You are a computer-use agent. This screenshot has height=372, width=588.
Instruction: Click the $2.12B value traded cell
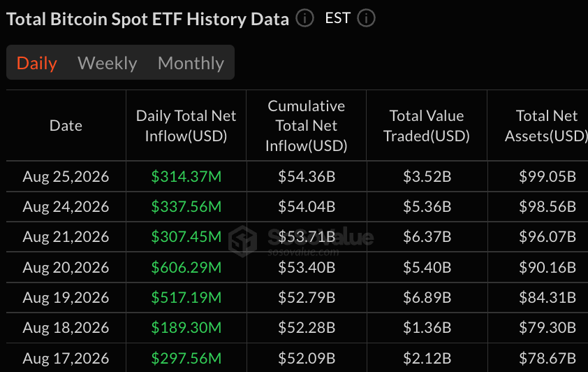[x=427, y=358]
